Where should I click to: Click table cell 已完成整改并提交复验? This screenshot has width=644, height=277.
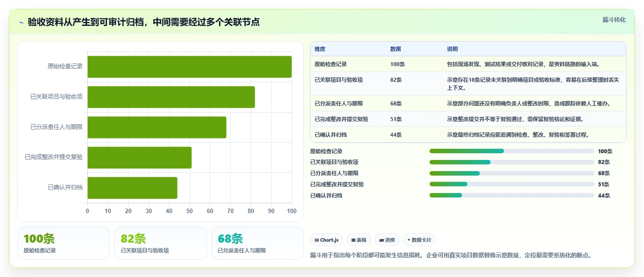click(341, 119)
